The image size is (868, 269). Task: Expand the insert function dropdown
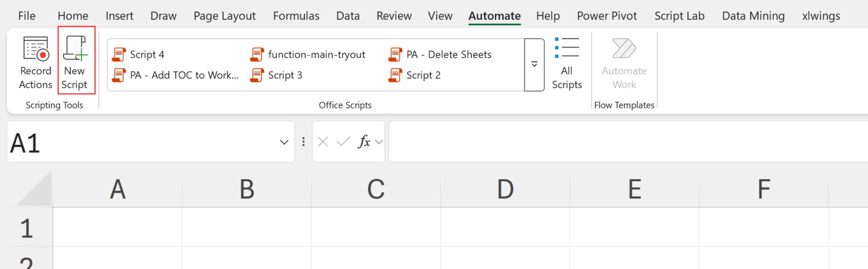[379, 142]
